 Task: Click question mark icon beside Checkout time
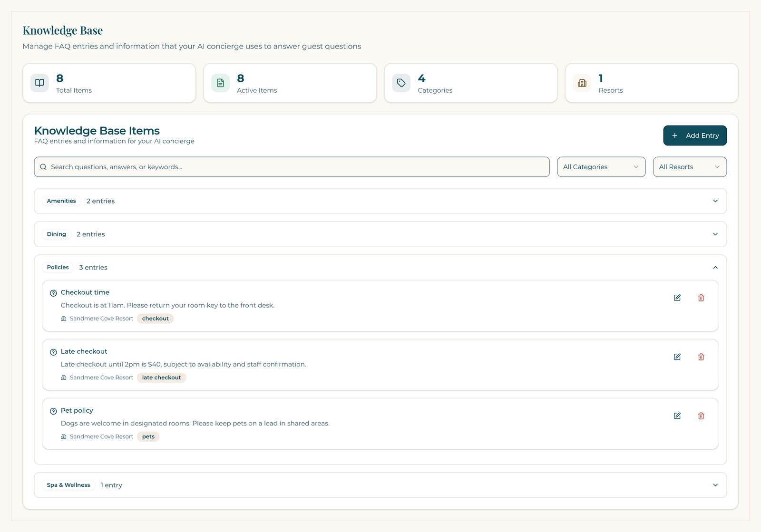(53, 293)
